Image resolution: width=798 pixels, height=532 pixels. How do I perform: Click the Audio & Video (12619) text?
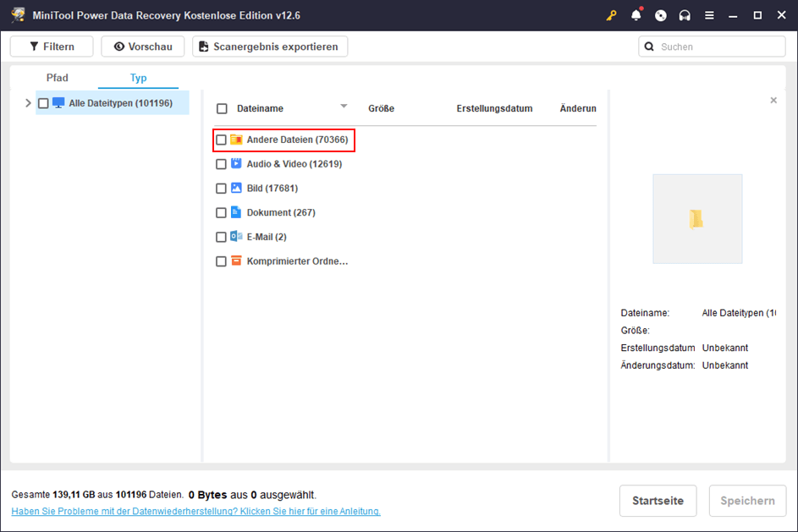pyautogui.click(x=294, y=164)
